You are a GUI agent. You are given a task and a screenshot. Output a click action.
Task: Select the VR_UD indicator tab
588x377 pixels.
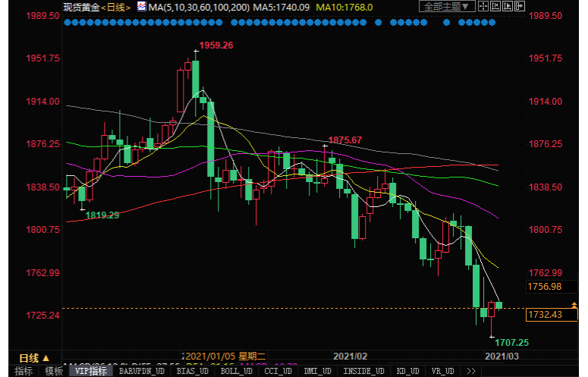(442, 371)
